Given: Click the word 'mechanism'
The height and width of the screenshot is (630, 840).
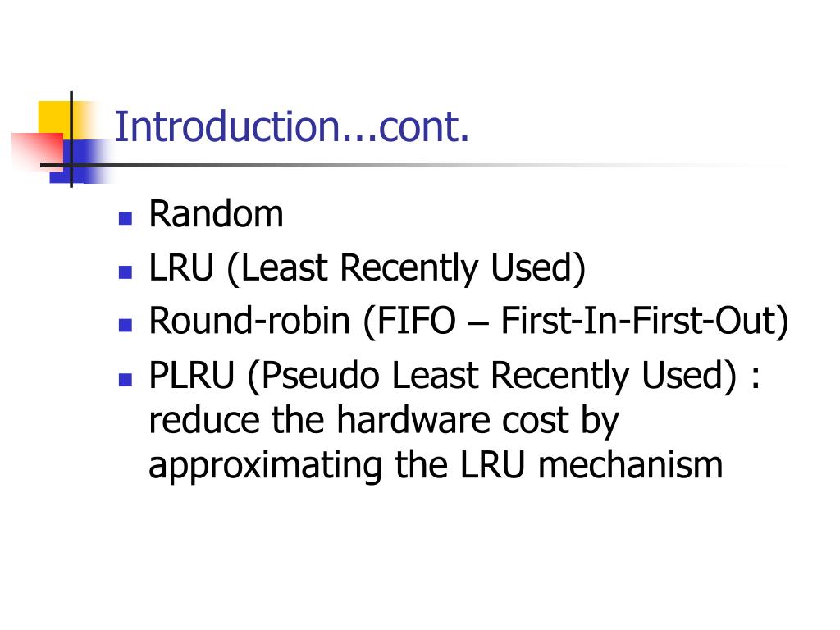Looking at the screenshot, I should pyautogui.click(x=631, y=464).
